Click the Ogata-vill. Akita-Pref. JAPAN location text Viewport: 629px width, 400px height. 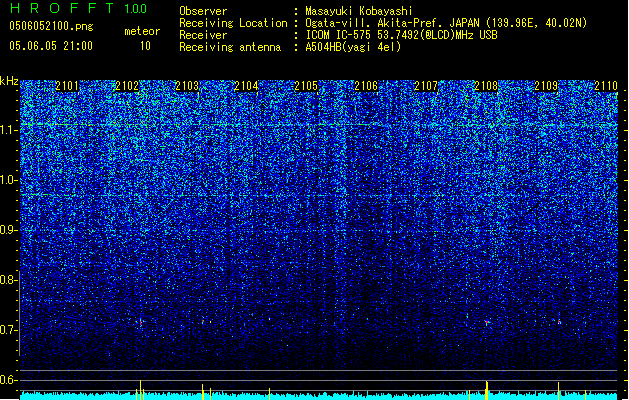click(x=446, y=23)
